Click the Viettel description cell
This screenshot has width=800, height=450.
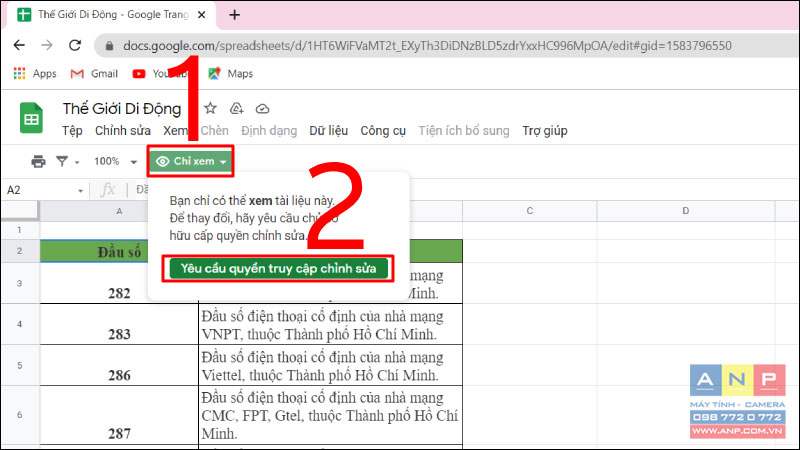tap(331, 365)
